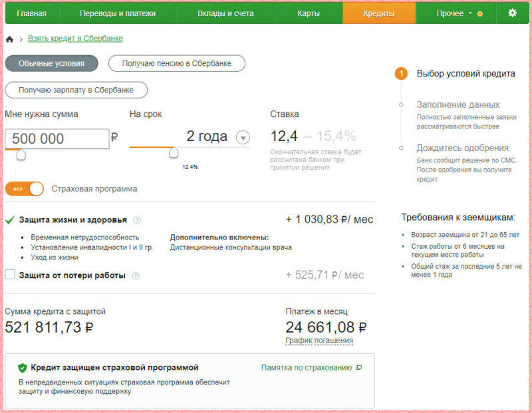Image resolution: width=532 pixels, height=413 pixels.
Task: Open the loan term dropdown arrow
Action: pos(243,138)
